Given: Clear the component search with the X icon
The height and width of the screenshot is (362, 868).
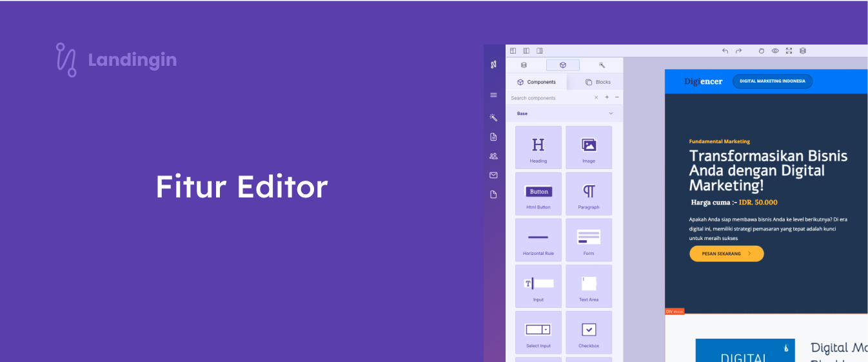Looking at the screenshot, I should pyautogui.click(x=597, y=98).
